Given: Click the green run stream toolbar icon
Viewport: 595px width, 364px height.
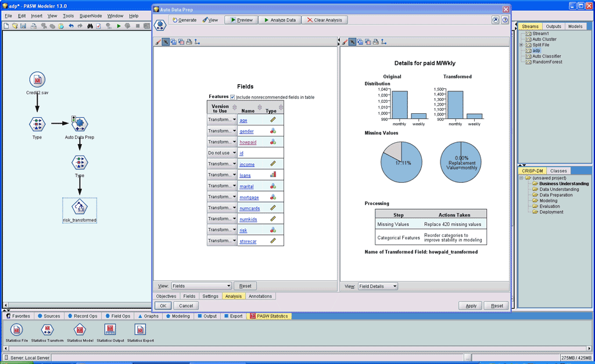Looking at the screenshot, I should pos(119,26).
